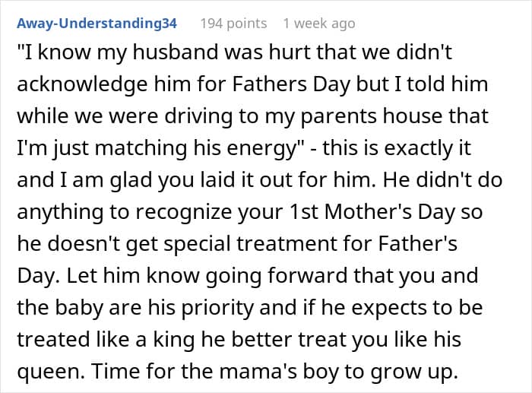Viewport: 532px width, 393px height.
Task: Click the word "queen." in last line
Action: click(51, 372)
